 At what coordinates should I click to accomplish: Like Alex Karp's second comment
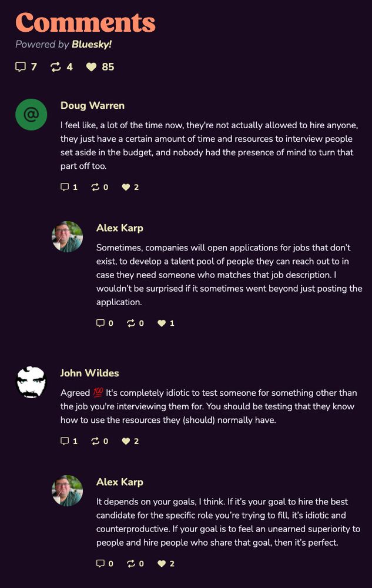(x=160, y=563)
